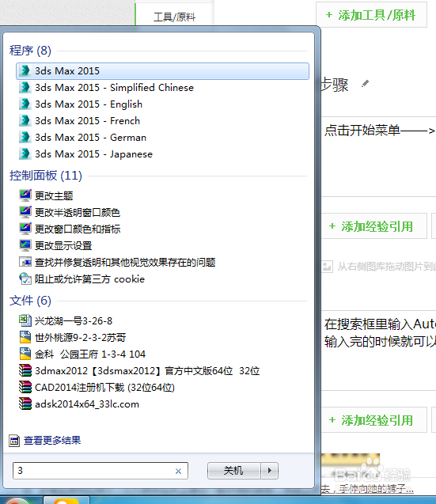The height and width of the screenshot is (504, 436).
Task: Open 3ds Max 2015 - Japanese
Action: pyautogui.click(x=93, y=154)
